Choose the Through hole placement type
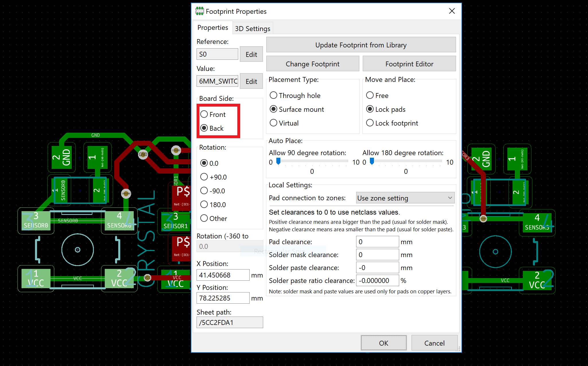This screenshot has height=366, width=588. point(274,95)
